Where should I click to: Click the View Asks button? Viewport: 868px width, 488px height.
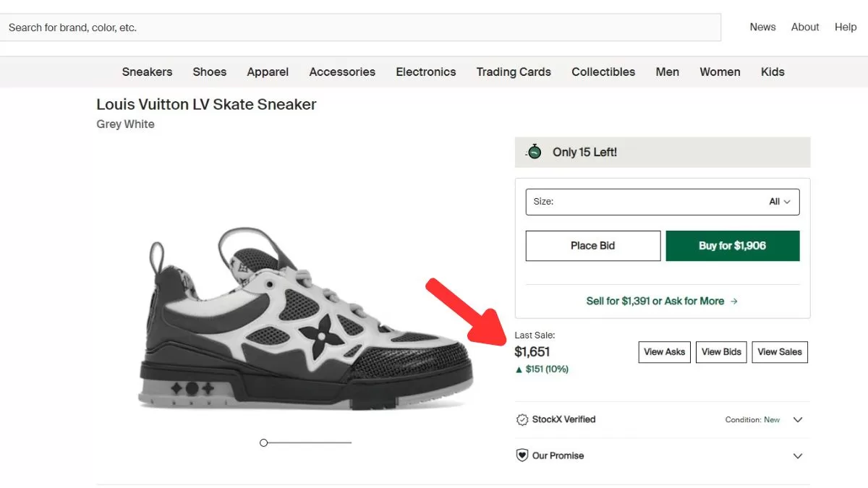pos(664,352)
